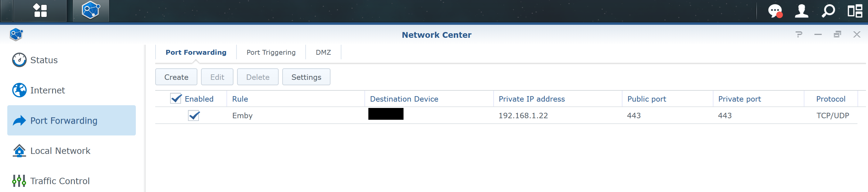868x192 pixels.
Task: Open the widgets panel icon
Action: (x=855, y=11)
